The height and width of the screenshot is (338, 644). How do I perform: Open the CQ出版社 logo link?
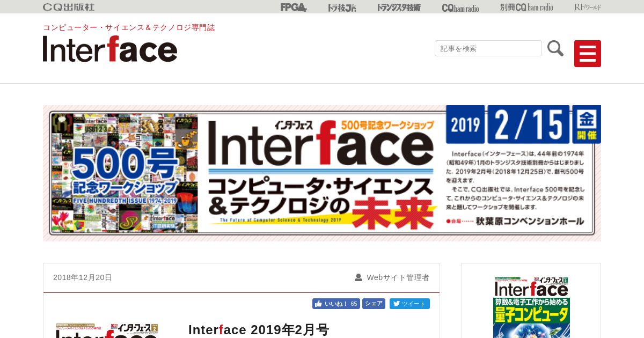click(69, 7)
